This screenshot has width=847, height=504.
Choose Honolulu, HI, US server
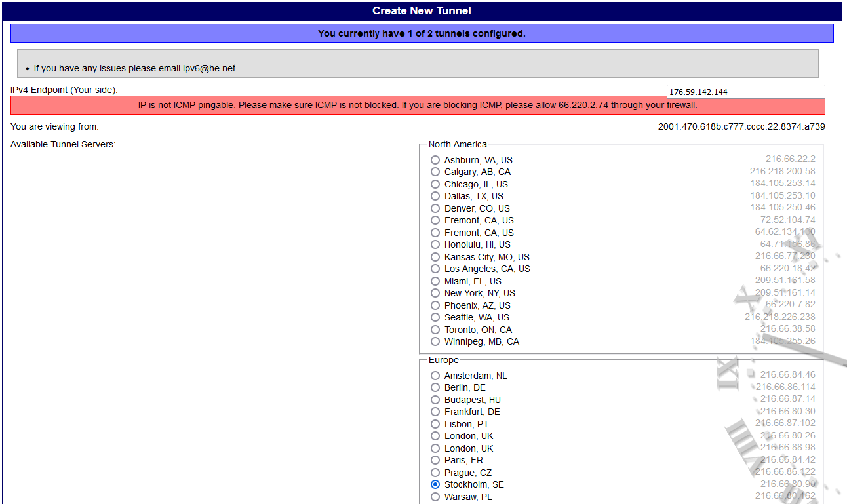(435, 244)
